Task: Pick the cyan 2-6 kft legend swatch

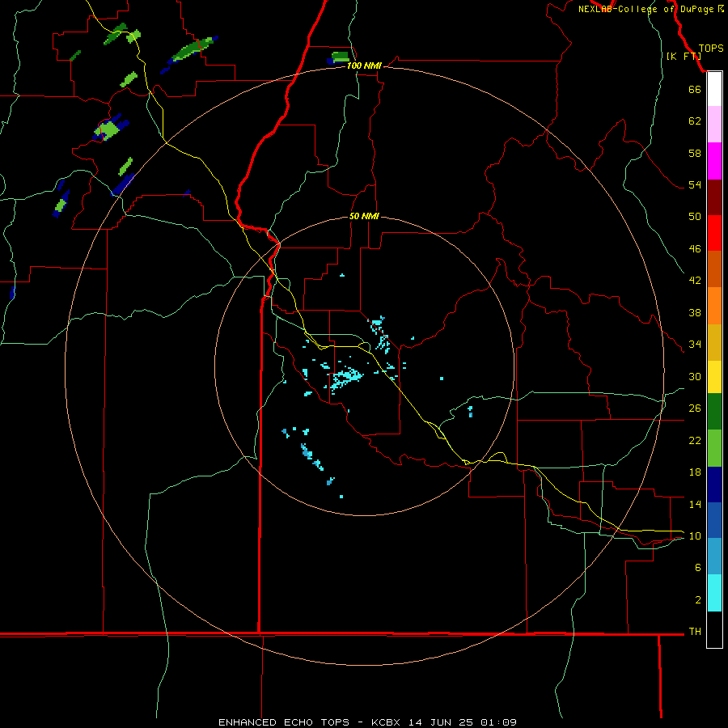Action: (714, 593)
